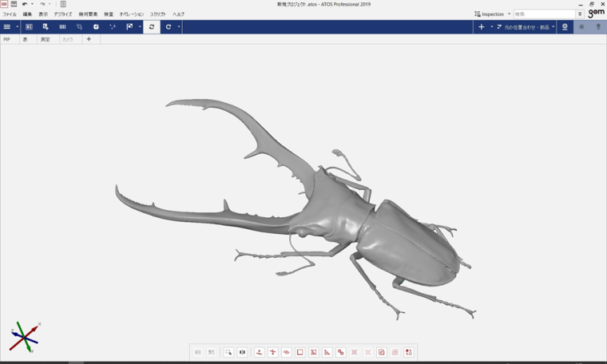Click the crop tool icon in toolbar
Image resolution: width=607 pixels, height=364 pixels.
[x=79, y=27]
